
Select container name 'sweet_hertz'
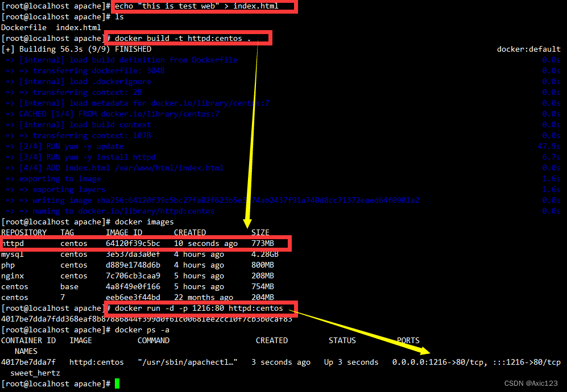35,373
